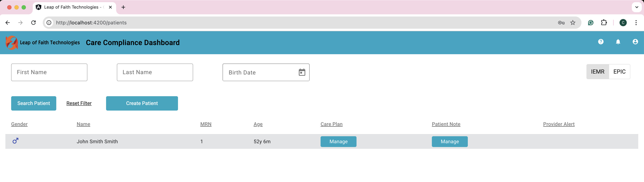Image resolution: width=644 pixels, height=182 pixels.
Task: Sort the table by the Age column
Action: 258,124
